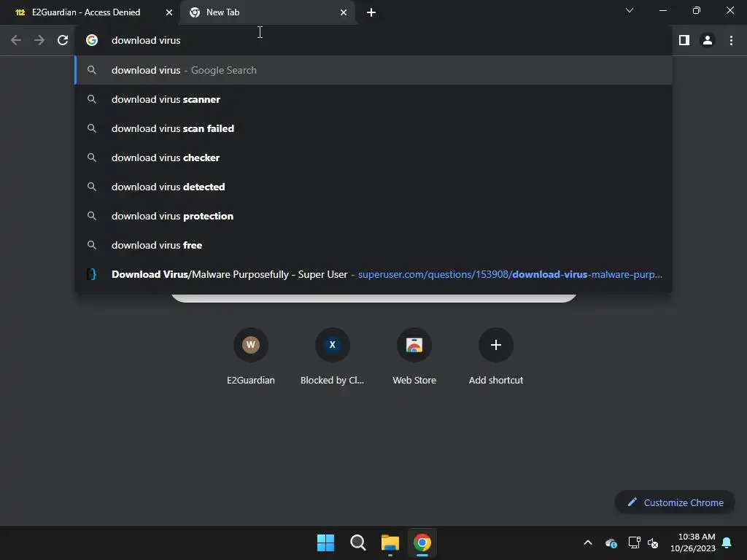Click the browser forward arrow
Image resolution: width=747 pixels, height=560 pixels.
pyautogui.click(x=39, y=41)
